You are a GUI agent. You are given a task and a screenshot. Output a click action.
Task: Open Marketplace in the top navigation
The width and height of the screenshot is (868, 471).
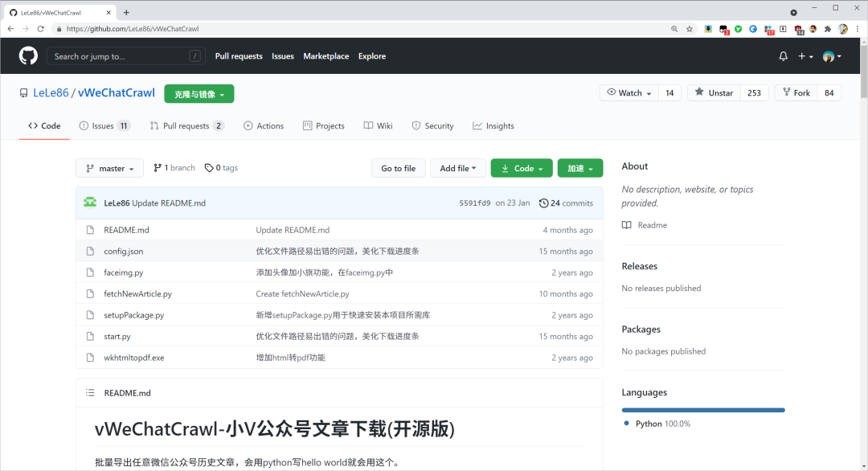pos(325,55)
